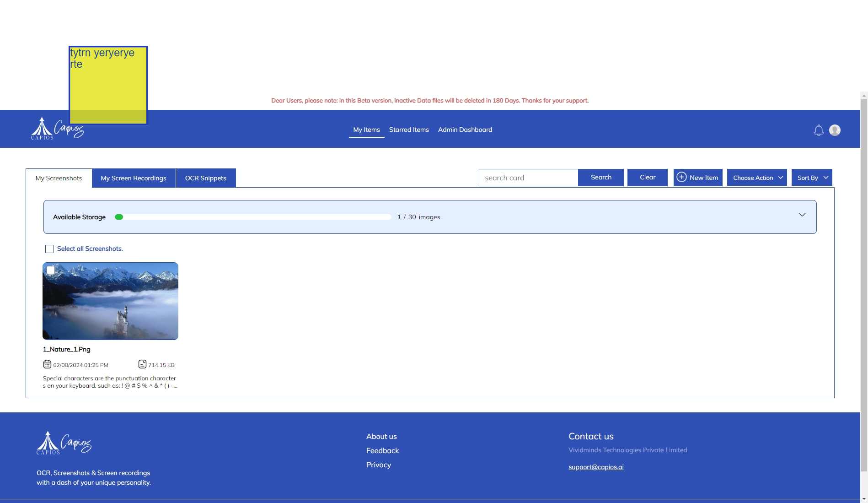Open the Sort By dropdown
Image resolution: width=868 pixels, height=503 pixels.
pos(812,178)
